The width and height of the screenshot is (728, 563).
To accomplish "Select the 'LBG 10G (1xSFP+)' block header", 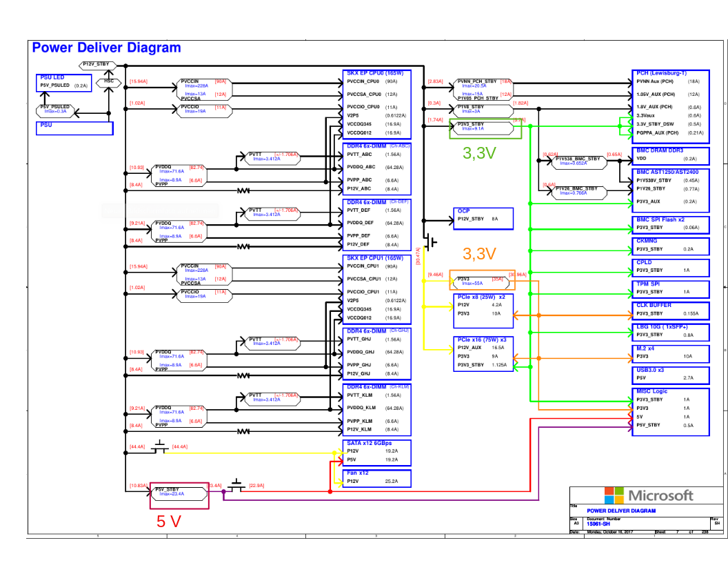I will (662, 326).
